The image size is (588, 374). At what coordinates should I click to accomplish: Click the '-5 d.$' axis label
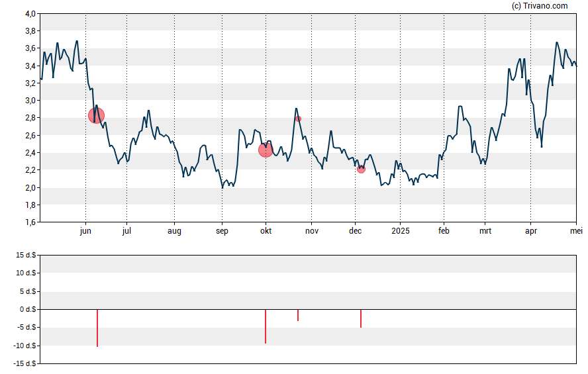26,327
